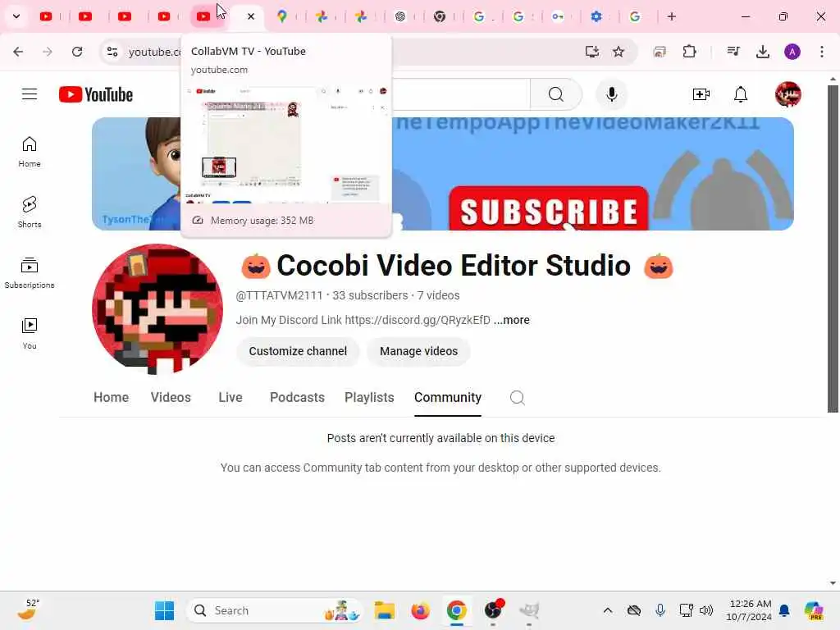This screenshot has height=630, width=840.
Task: Toggle the YouTube hamburger guide menu
Action: 30,94
